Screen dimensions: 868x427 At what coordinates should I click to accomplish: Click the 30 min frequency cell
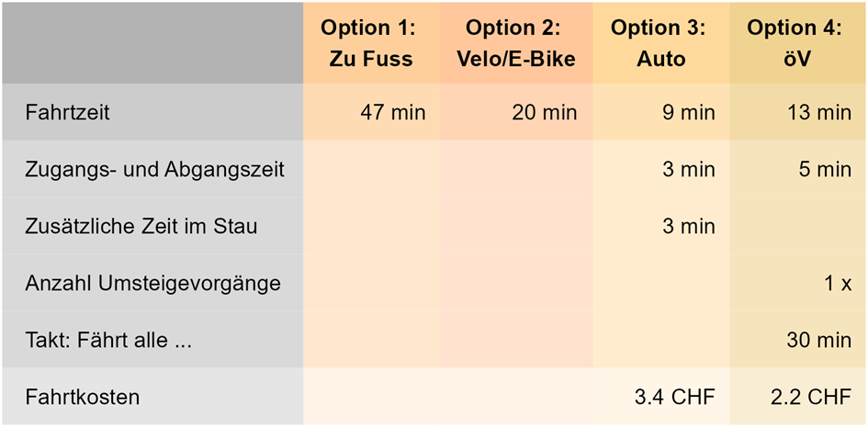point(818,340)
